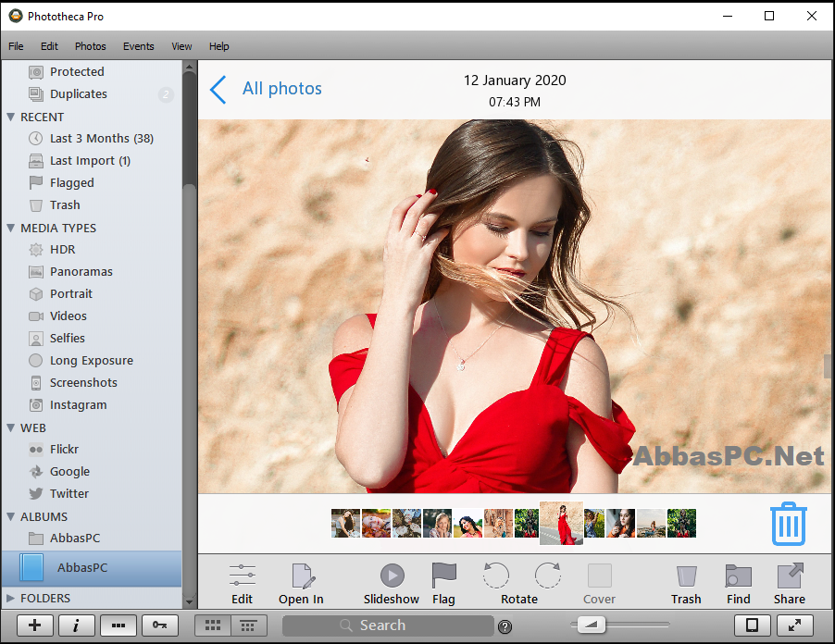Screen dimensions: 835x644
Task: Open the Events menu
Action: click(x=139, y=46)
